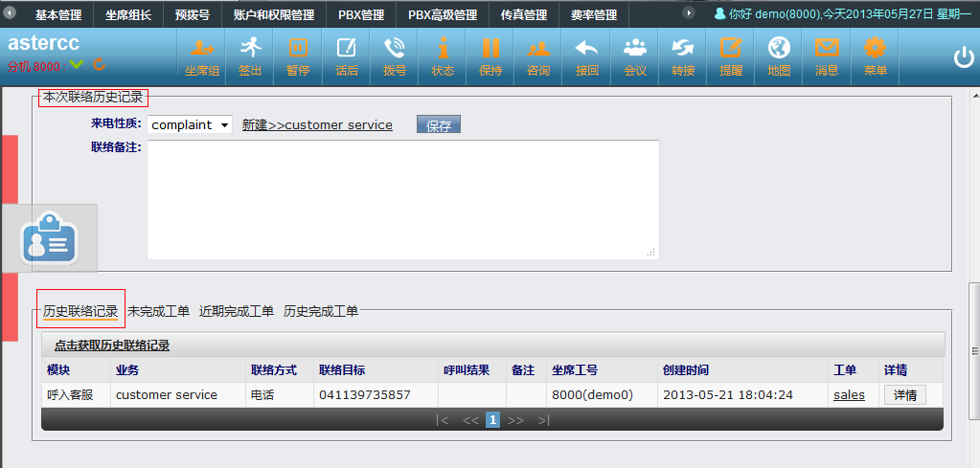
Task: Click the power icon at top right
Action: coord(964,57)
